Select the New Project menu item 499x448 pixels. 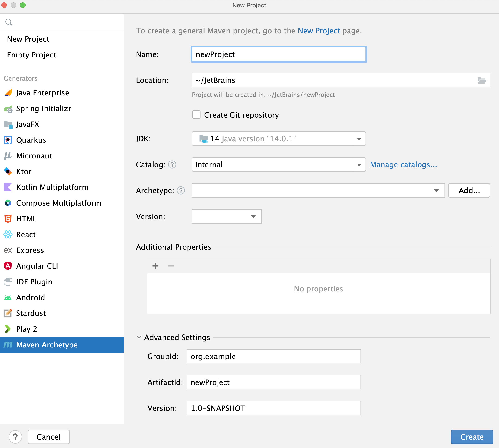pyautogui.click(x=28, y=39)
